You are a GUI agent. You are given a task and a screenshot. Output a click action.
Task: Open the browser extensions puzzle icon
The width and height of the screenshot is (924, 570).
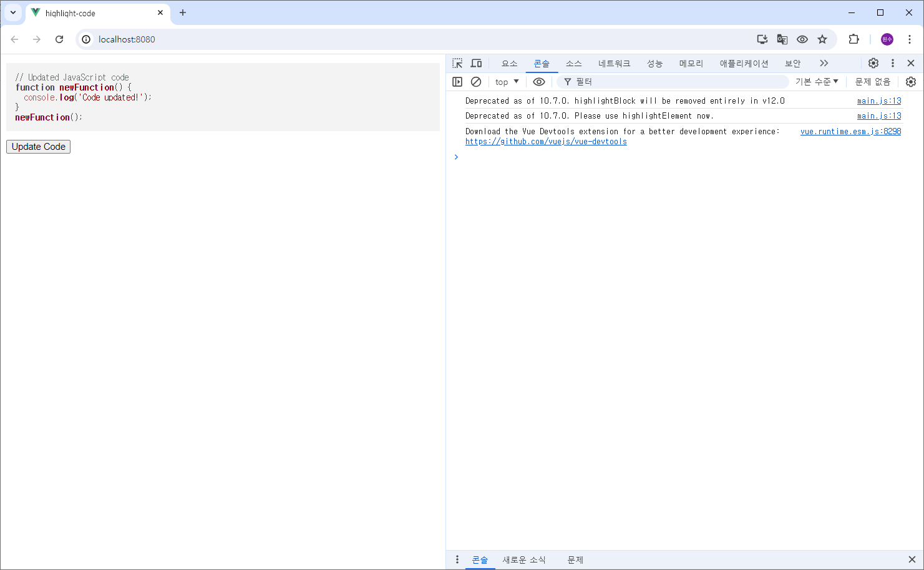point(853,39)
